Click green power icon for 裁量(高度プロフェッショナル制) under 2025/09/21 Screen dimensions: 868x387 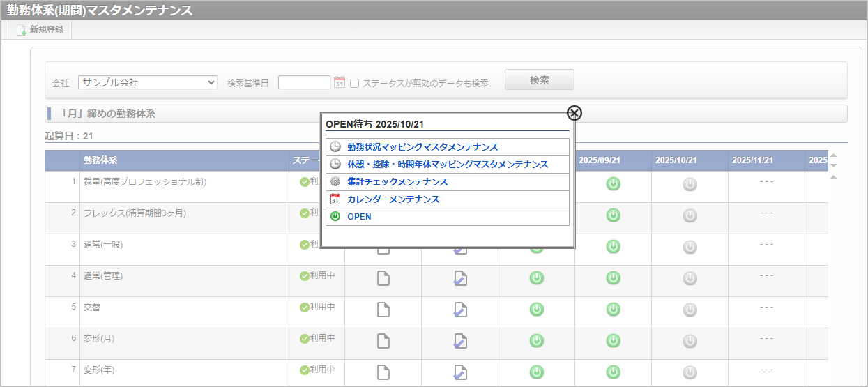pyautogui.click(x=613, y=185)
